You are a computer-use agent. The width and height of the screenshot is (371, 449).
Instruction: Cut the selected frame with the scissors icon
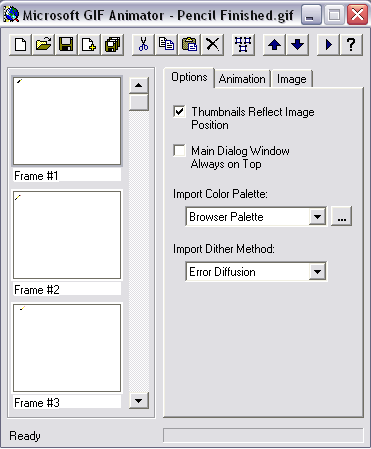pos(143,44)
